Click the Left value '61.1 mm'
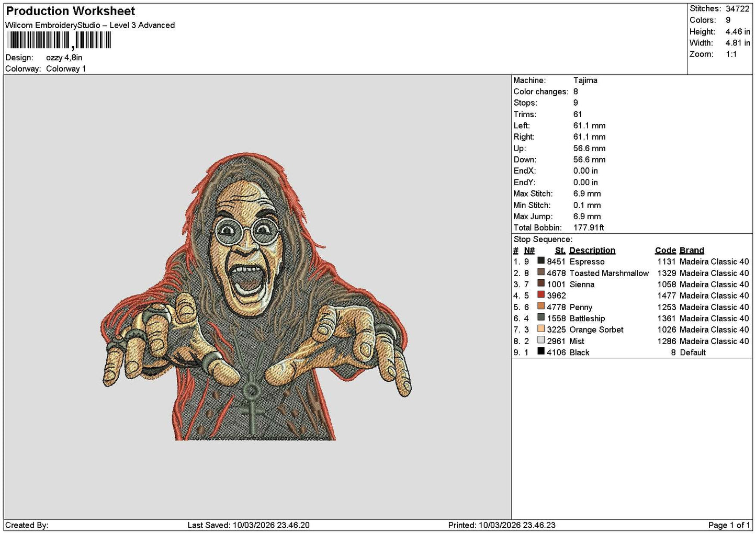 (589, 126)
